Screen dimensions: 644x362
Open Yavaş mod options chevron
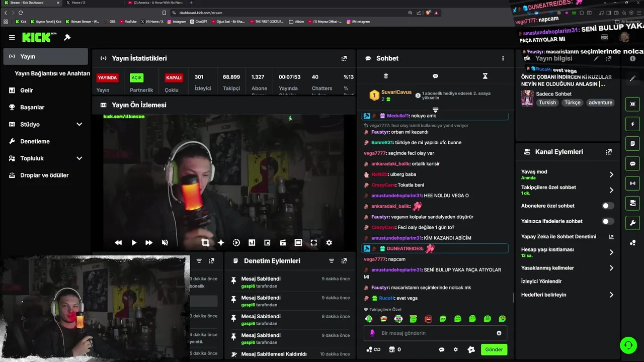tap(611, 174)
